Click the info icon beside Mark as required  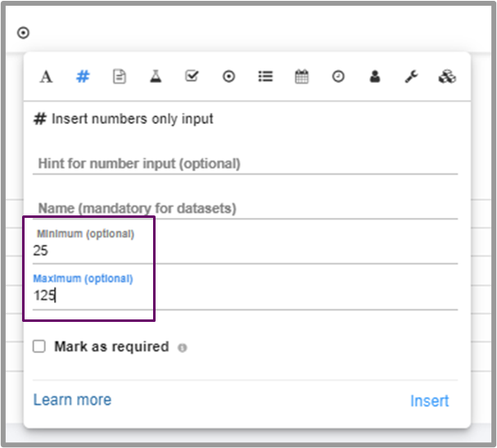[x=182, y=347]
